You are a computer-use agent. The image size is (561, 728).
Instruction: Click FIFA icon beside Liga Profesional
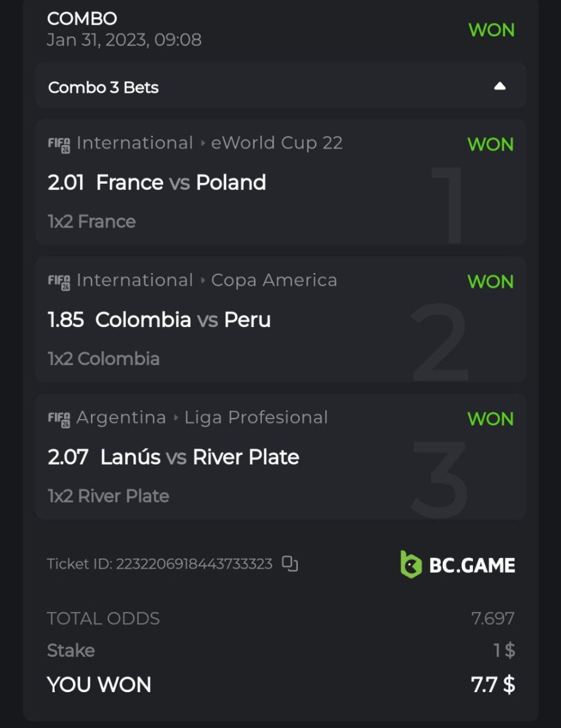59,419
